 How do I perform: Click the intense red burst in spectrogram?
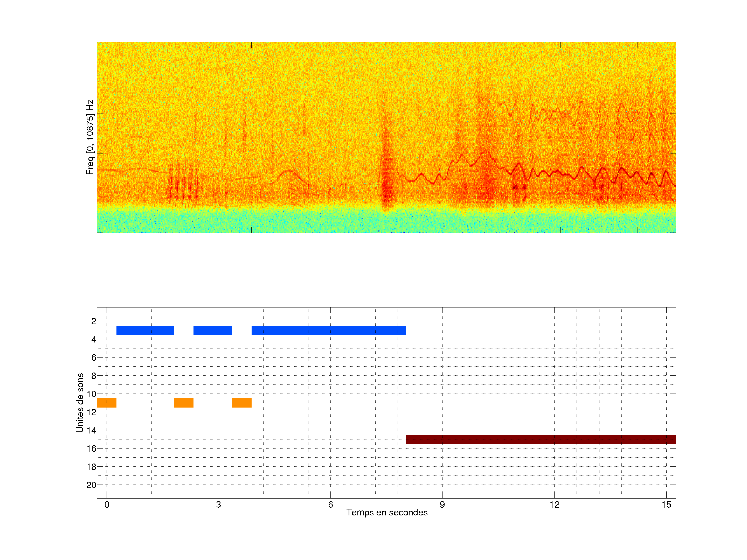(387, 189)
